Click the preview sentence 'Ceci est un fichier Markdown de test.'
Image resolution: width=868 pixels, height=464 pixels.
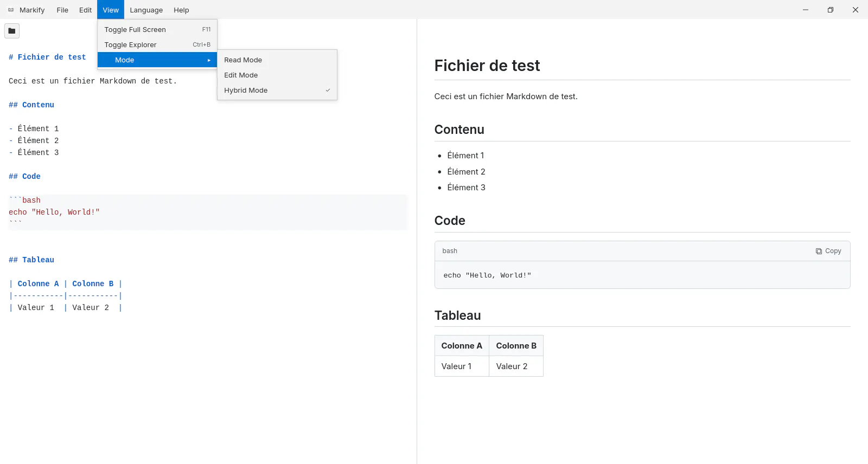[506, 96]
